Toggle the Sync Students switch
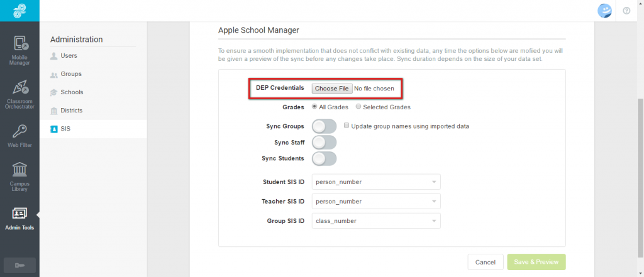This screenshot has width=644, height=277. (x=324, y=158)
